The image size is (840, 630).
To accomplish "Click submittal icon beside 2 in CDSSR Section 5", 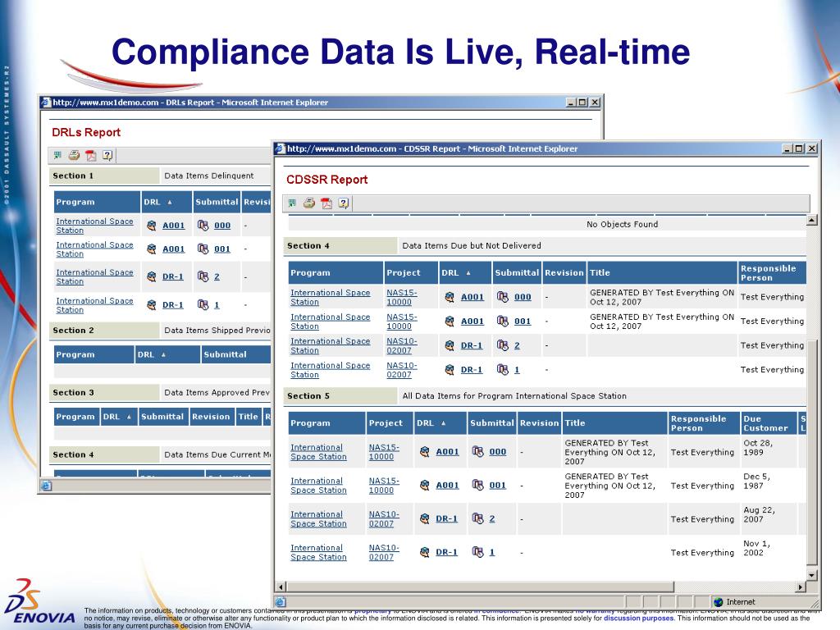I will 477,518.
